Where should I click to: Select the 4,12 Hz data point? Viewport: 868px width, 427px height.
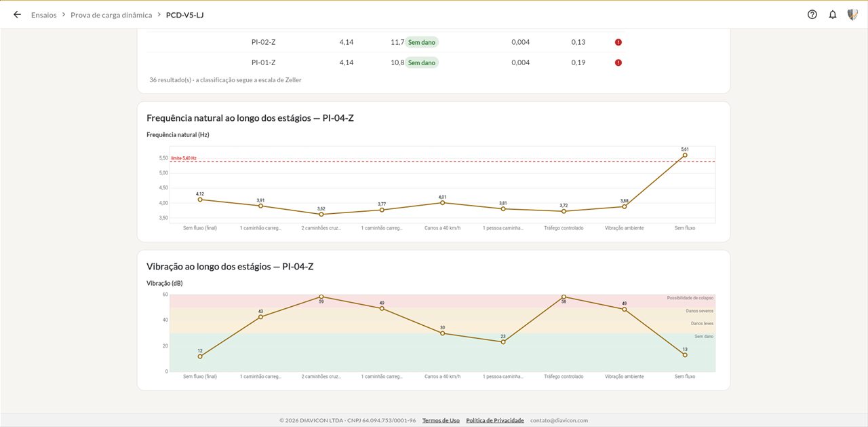click(200, 200)
